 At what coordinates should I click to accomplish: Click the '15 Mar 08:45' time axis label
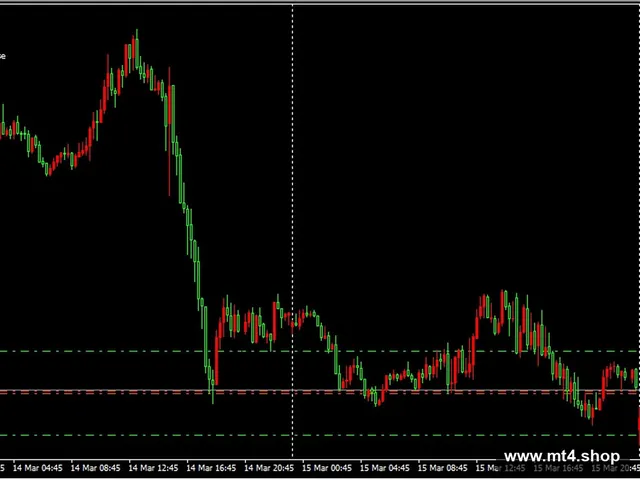pos(443,468)
